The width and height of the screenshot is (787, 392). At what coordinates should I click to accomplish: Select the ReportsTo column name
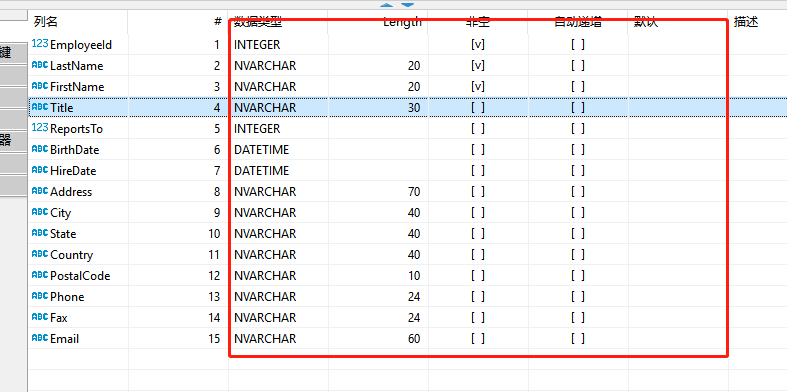(x=76, y=129)
